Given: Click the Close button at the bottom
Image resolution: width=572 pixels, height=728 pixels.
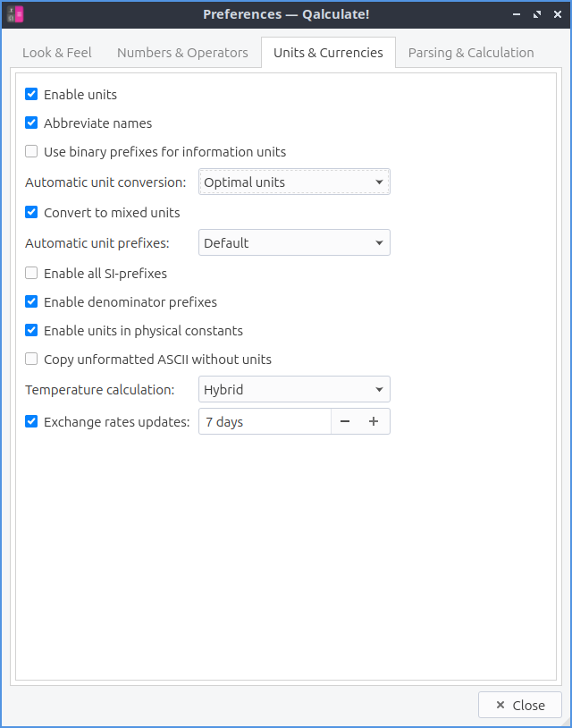Looking at the screenshot, I should (520, 706).
